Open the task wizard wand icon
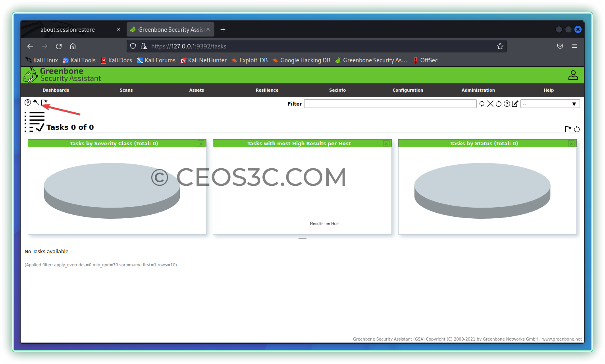 coord(36,102)
